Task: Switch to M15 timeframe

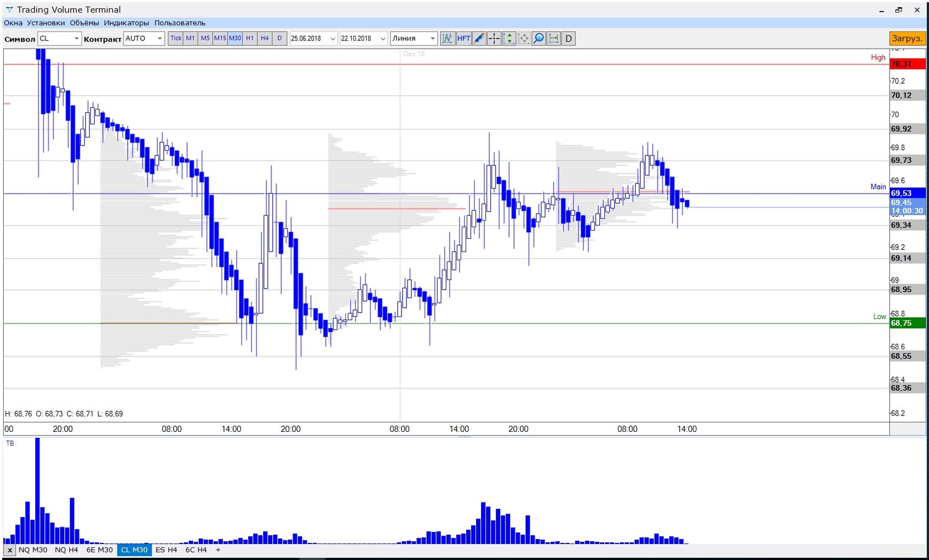Action: tap(220, 38)
